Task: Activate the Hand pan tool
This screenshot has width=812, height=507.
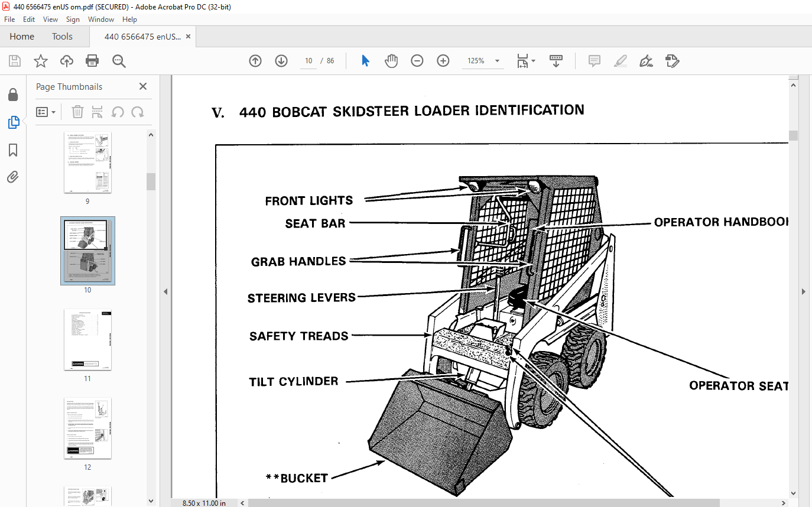Action: coord(391,61)
